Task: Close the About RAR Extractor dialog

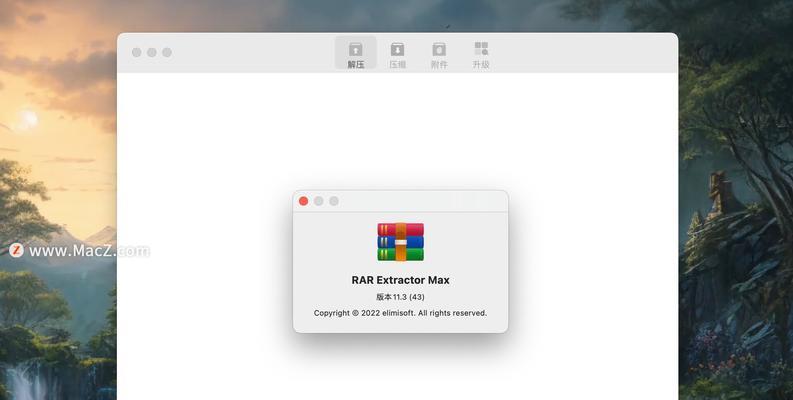Action: 303,201
